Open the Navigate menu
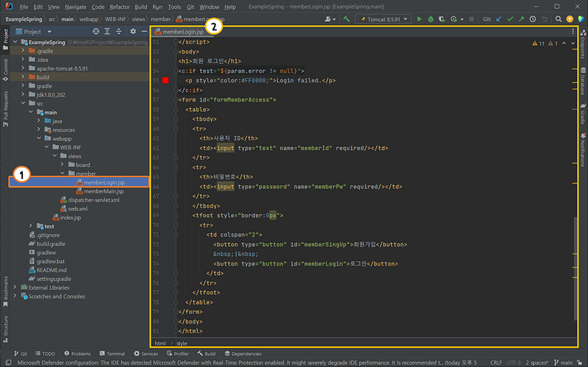The width and height of the screenshot is (588, 367). (x=76, y=7)
